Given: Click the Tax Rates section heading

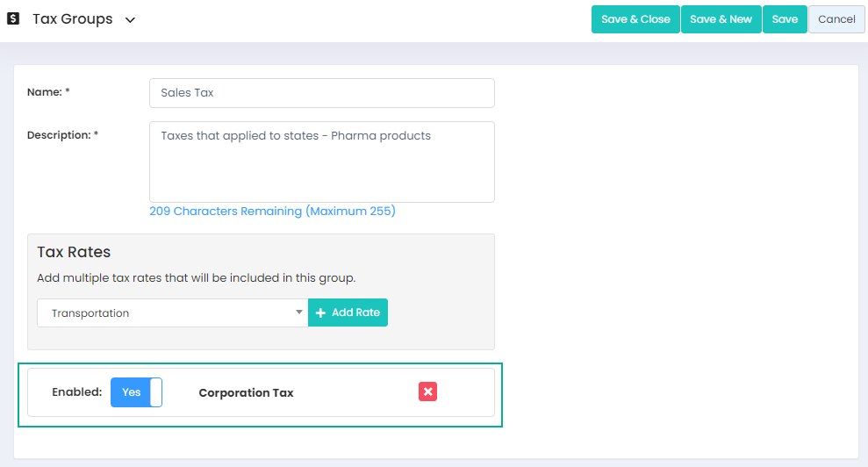Looking at the screenshot, I should (74, 252).
